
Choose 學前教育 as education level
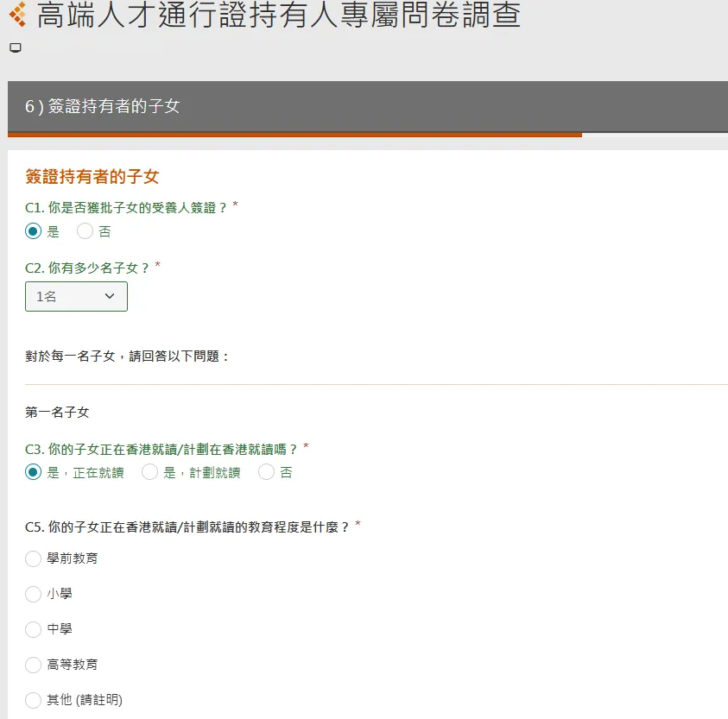click(x=34, y=558)
